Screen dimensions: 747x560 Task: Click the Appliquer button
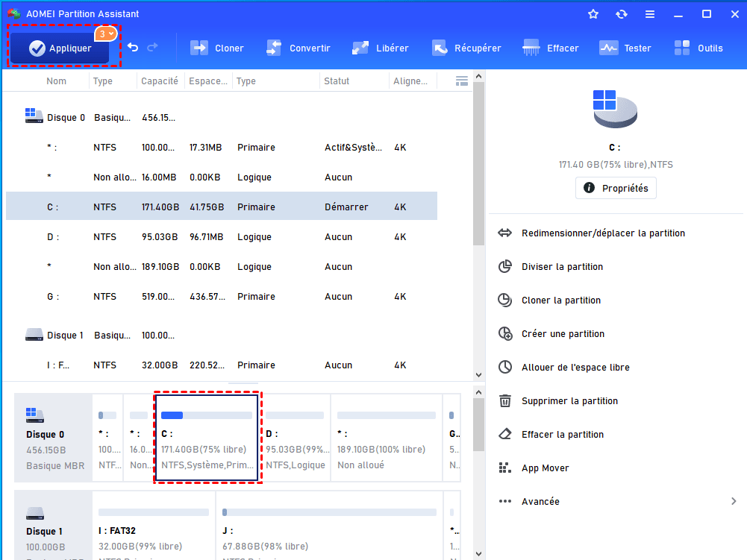pos(60,48)
